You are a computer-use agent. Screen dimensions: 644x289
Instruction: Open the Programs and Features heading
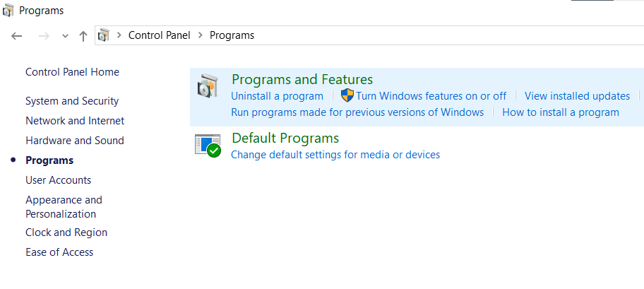[x=302, y=79]
